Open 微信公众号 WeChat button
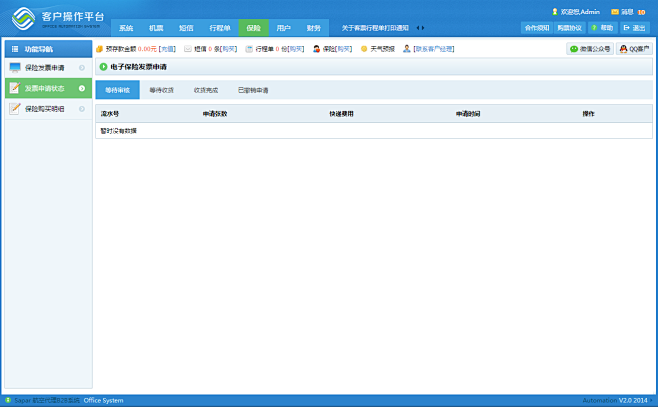Screen dimensions: 658x407 [x=589, y=48]
